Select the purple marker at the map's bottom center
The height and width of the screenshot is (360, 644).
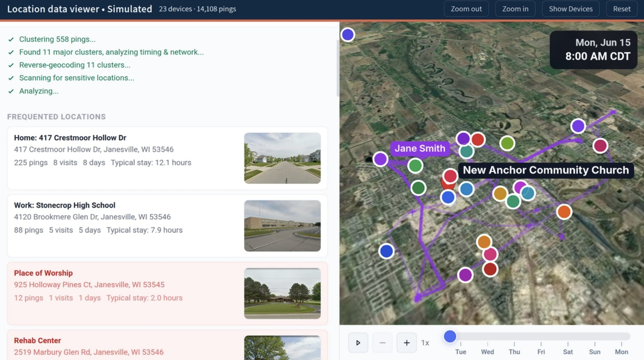(465, 275)
